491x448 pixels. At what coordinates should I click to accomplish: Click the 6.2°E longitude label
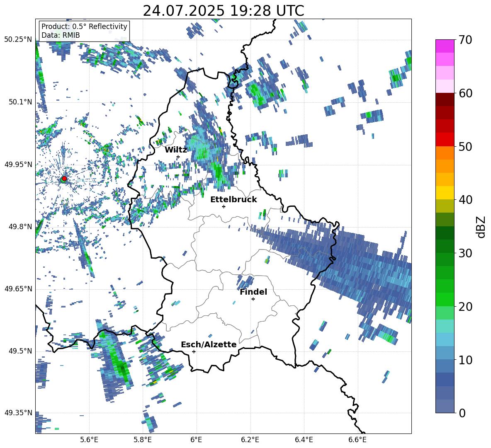point(250,440)
